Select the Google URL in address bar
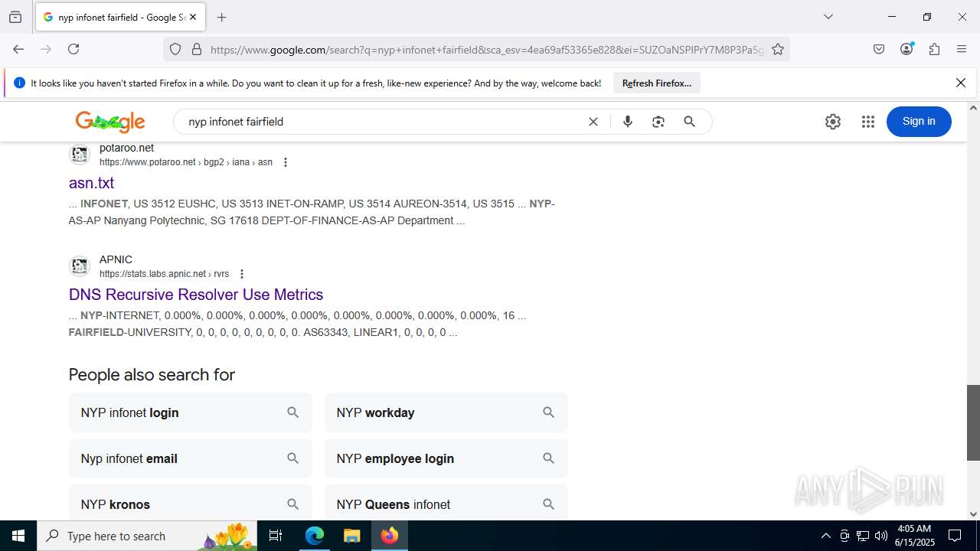980x551 pixels. 487,50
